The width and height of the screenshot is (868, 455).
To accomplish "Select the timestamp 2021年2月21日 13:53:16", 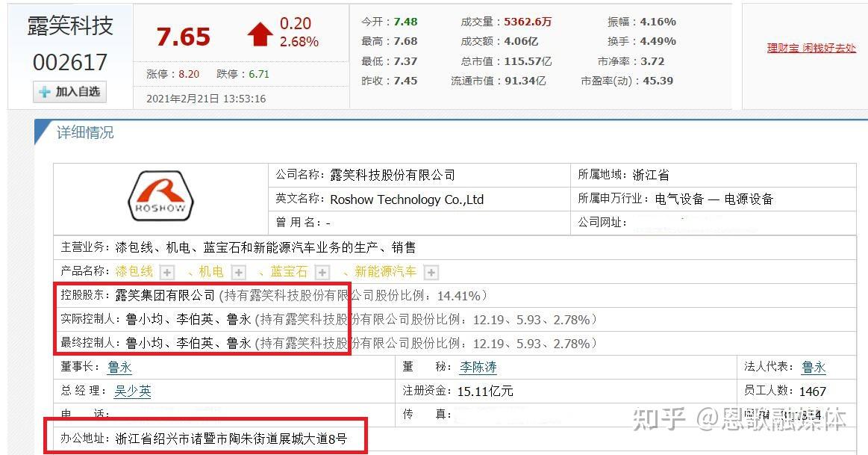I will coord(206,99).
